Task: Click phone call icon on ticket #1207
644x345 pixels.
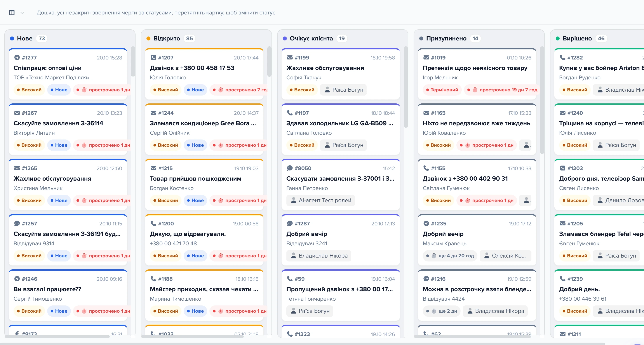Action: [x=153, y=57]
